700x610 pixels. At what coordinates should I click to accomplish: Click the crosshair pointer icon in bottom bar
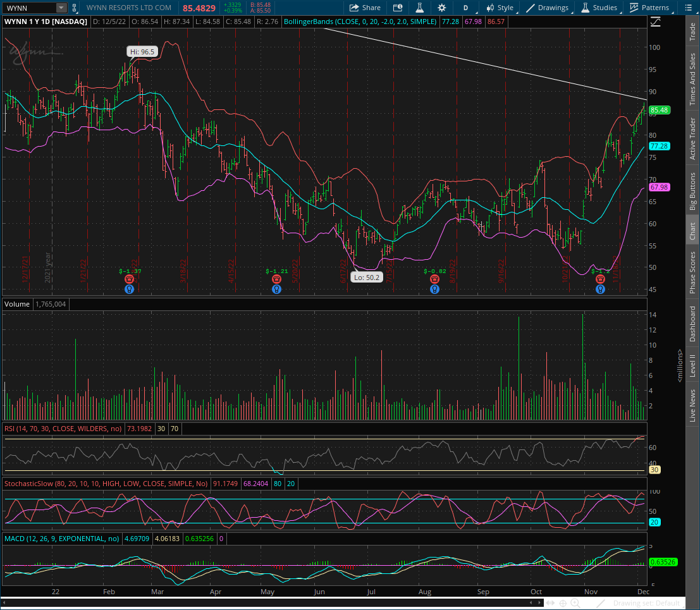[x=563, y=603]
